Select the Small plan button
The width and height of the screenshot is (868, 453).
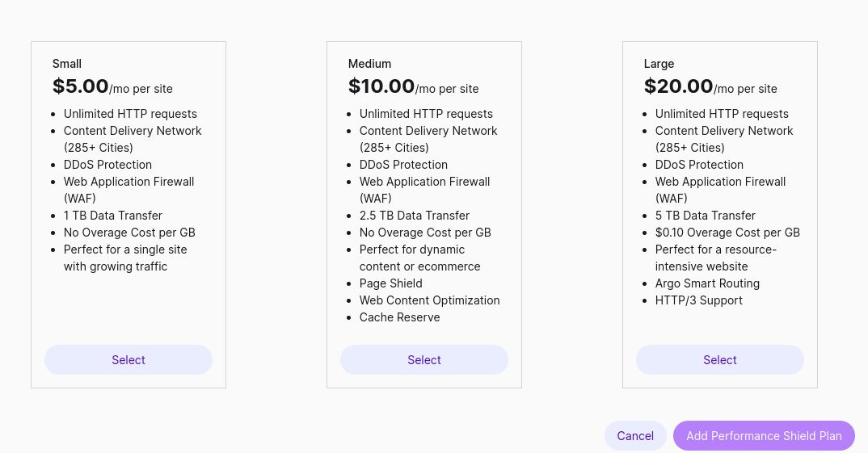[x=129, y=360]
